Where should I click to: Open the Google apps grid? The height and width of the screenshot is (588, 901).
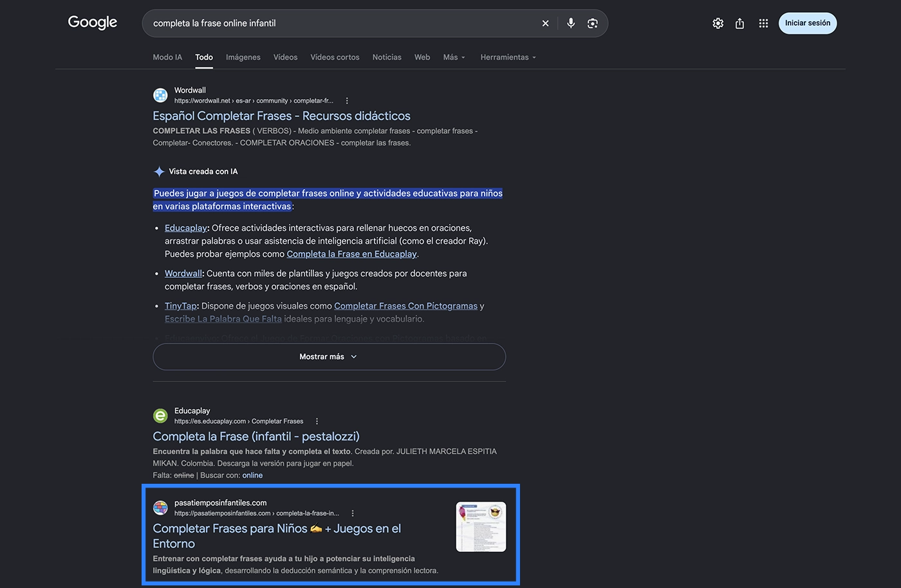763,23
